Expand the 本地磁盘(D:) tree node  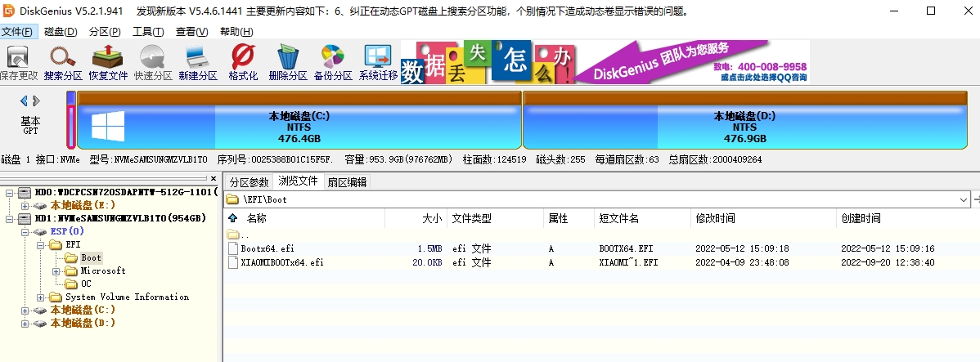25,324
